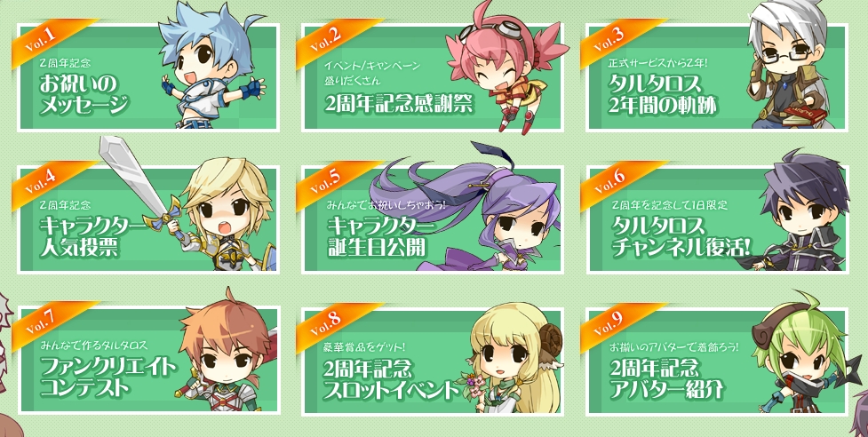Open the Vol.3 タルタロス2年間の軌跡 banner
The image size is (868, 437).
(717, 77)
